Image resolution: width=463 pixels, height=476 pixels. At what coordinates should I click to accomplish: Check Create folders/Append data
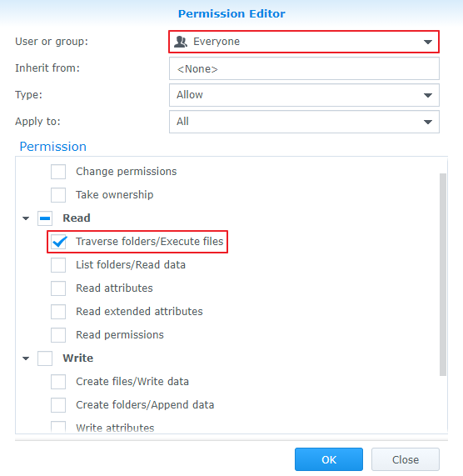(58, 405)
